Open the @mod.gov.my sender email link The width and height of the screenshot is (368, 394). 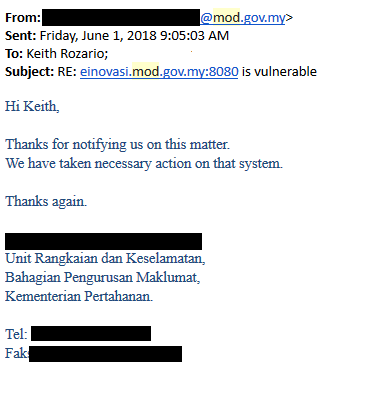pos(243,18)
